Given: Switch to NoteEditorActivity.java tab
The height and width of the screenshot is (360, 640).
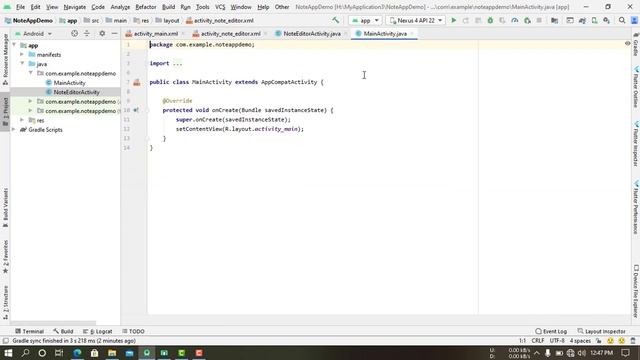Looking at the screenshot, I should [x=312, y=34].
